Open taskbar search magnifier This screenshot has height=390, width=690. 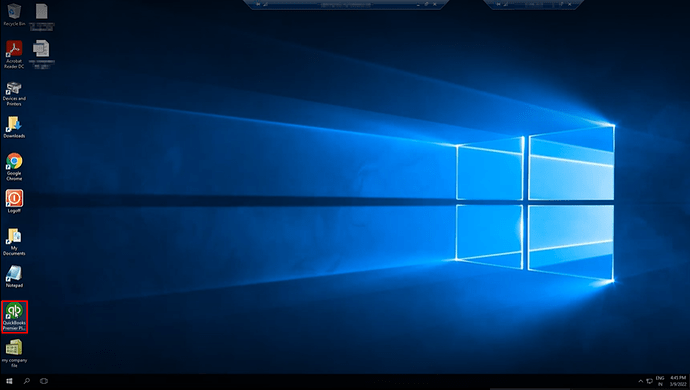27,381
